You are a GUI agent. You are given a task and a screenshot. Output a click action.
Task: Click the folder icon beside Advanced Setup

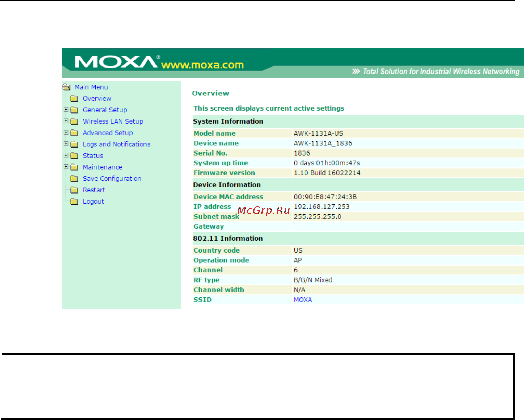coord(74,133)
